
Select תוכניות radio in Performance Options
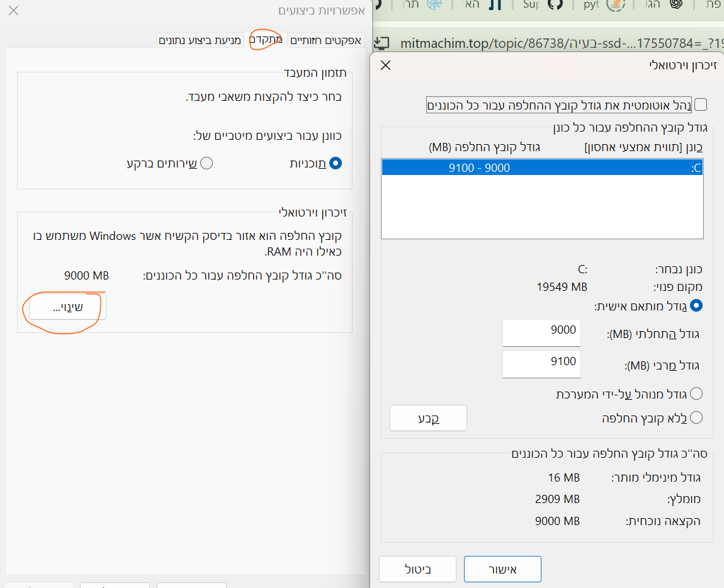(x=336, y=163)
